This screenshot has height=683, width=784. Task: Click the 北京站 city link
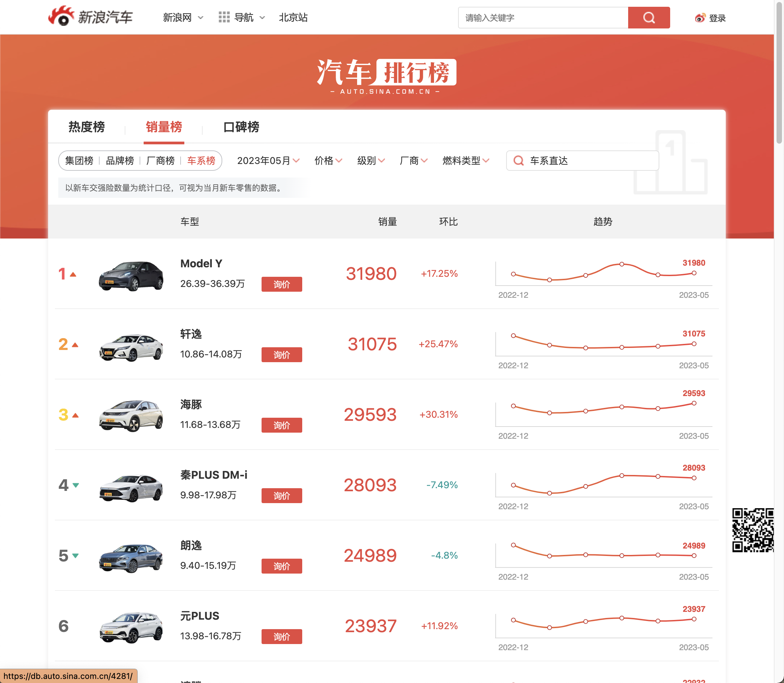[293, 18]
